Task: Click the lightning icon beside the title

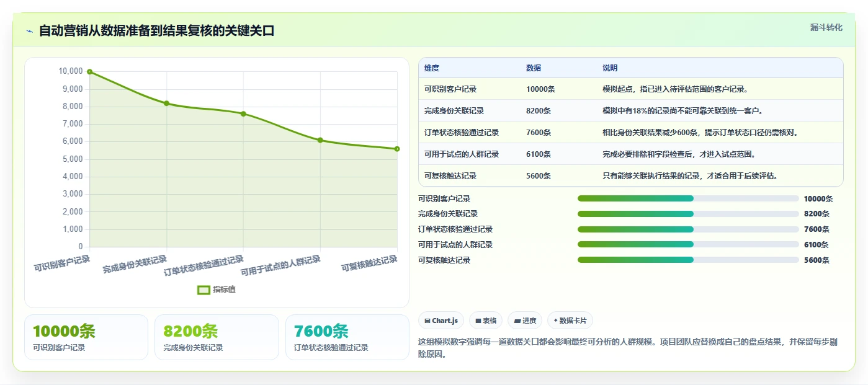Action: click(x=29, y=31)
